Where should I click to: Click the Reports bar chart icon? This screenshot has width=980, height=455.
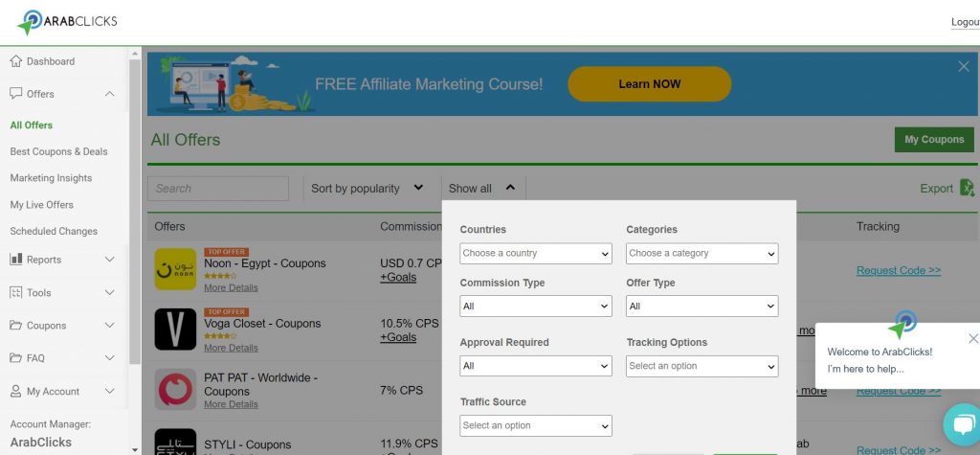coord(15,259)
